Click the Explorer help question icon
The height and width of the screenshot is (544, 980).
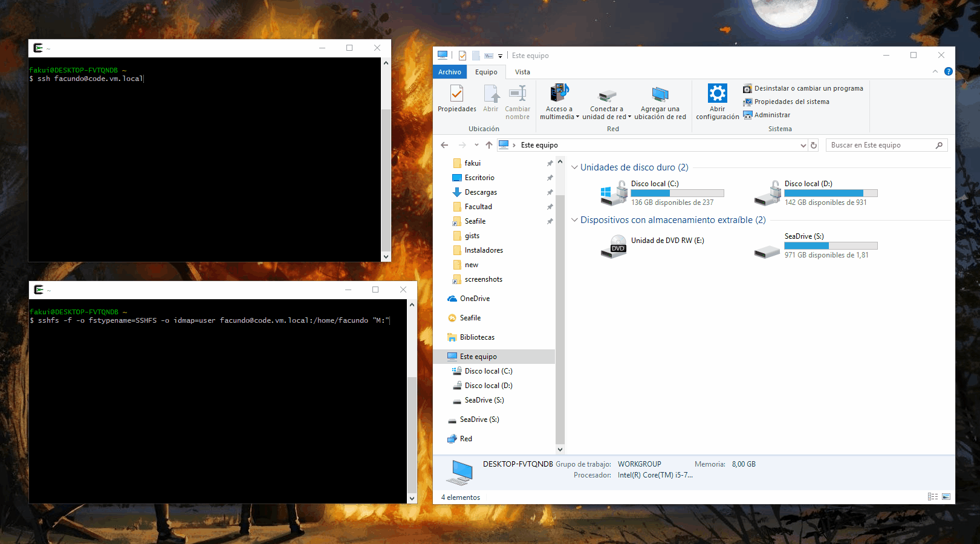click(948, 71)
